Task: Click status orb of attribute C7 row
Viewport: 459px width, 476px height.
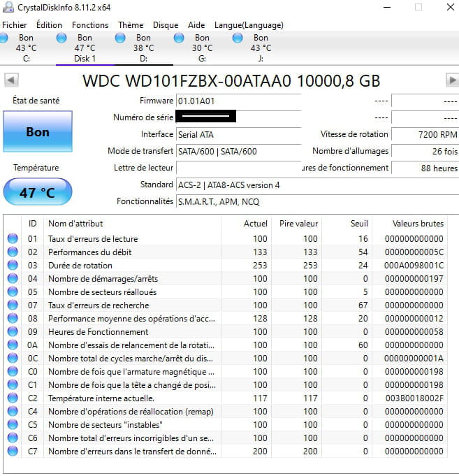Action: point(13,451)
